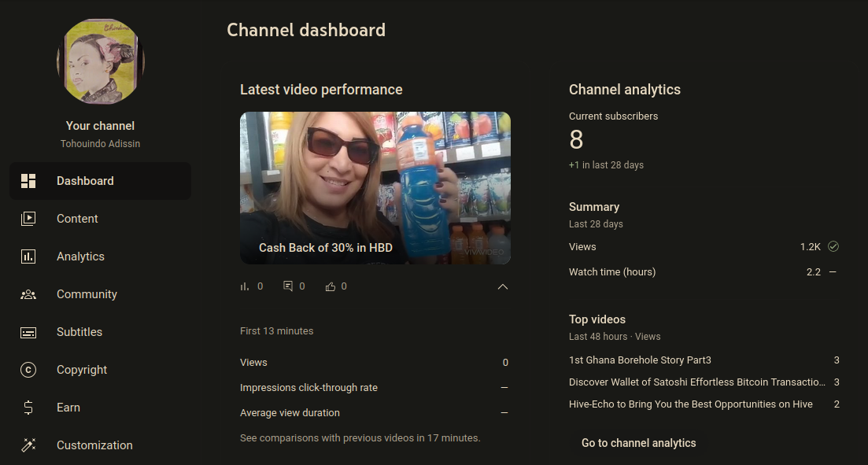Viewport: 868px width, 465px height.
Task: Click the Views row in Summary
Action: pyautogui.click(x=704, y=247)
